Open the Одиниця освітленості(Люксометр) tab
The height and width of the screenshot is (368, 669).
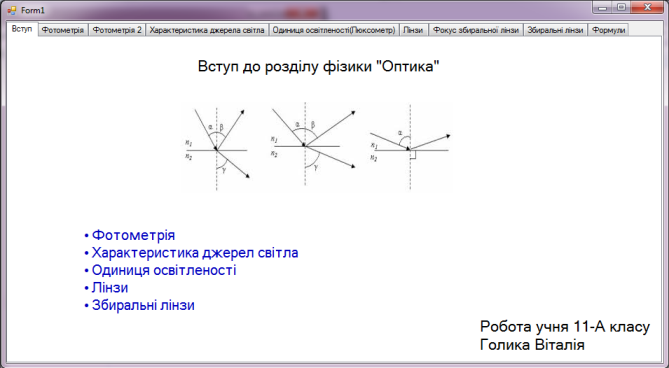pos(334,30)
